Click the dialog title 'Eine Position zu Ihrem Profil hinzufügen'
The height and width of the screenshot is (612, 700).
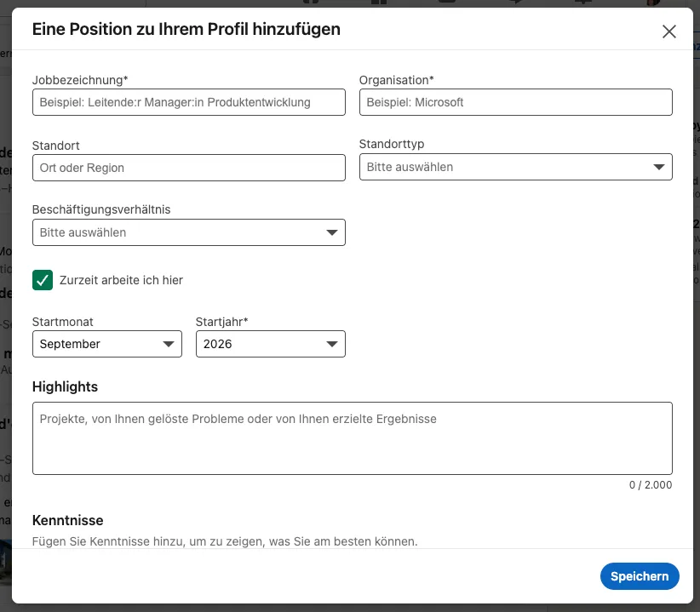[x=186, y=29]
